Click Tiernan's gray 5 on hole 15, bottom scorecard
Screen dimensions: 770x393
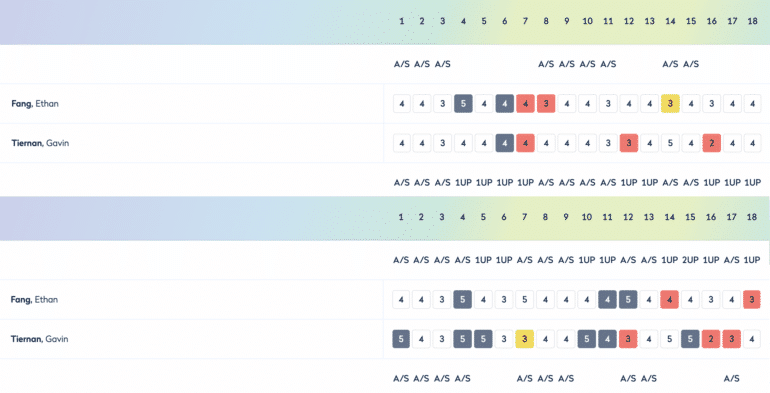[690, 339]
